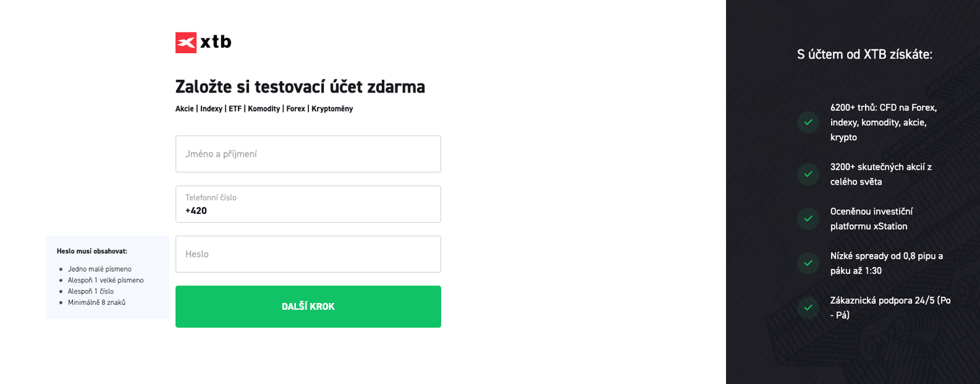Click the Zákaznická podpora 24/5 text
Screen dimensions: 980x384
tap(890, 307)
